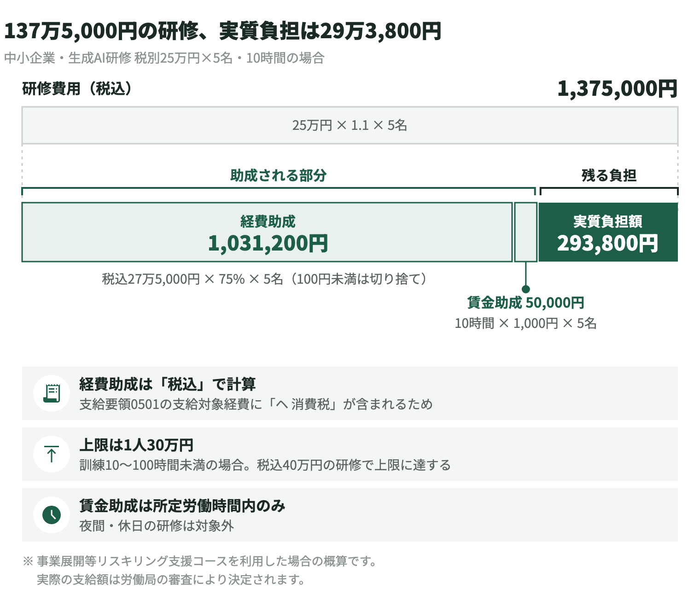Click the formula 10時間 × 1,000円 × 5名
Screen dimensions: 700x613
525,323
